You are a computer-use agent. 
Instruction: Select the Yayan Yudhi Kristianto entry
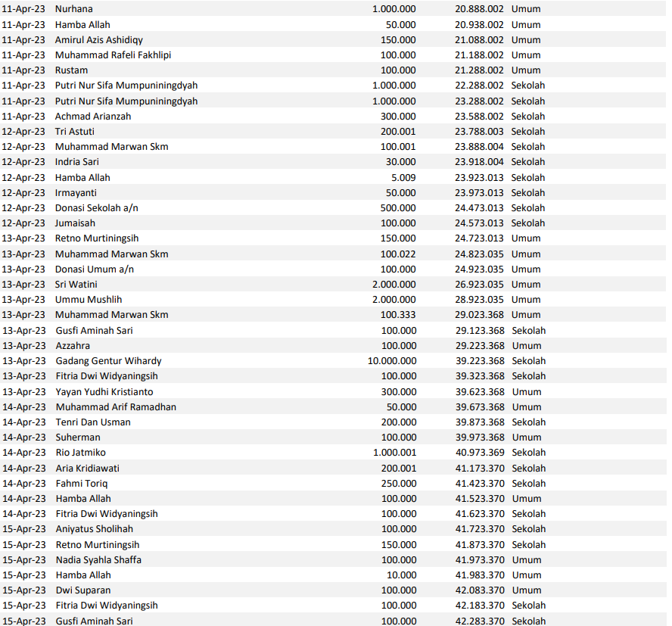[x=104, y=391]
